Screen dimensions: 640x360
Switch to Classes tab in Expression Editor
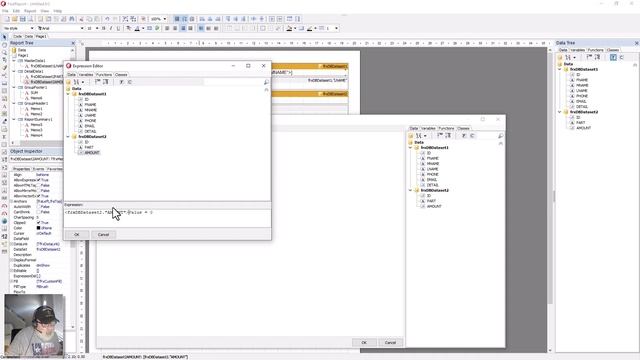click(121, 75)
